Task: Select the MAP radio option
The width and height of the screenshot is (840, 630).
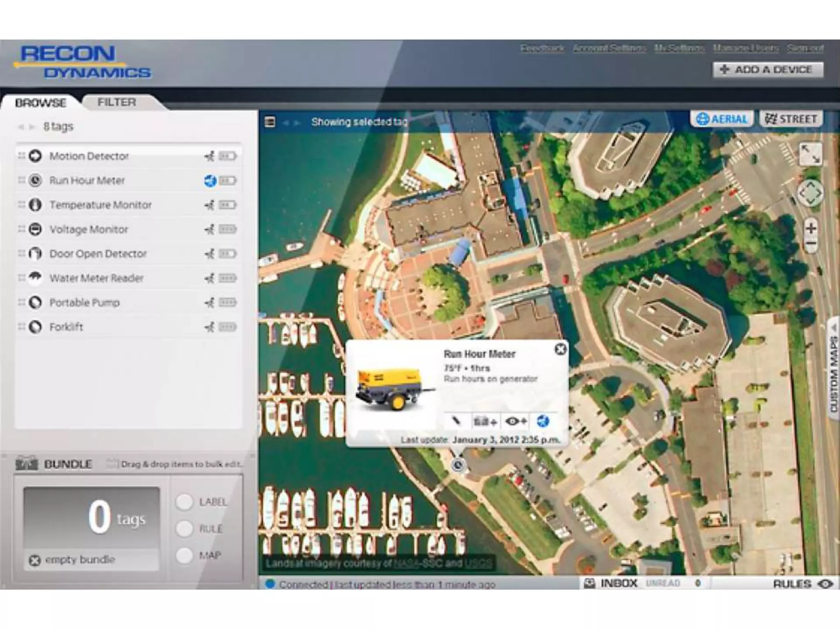Action: (x=185, y=555)
